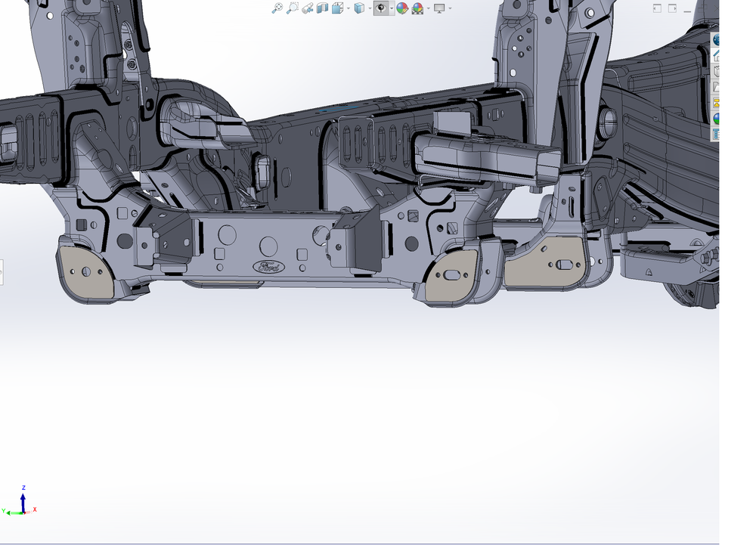Select the Previous View tool

coord(307,9)
